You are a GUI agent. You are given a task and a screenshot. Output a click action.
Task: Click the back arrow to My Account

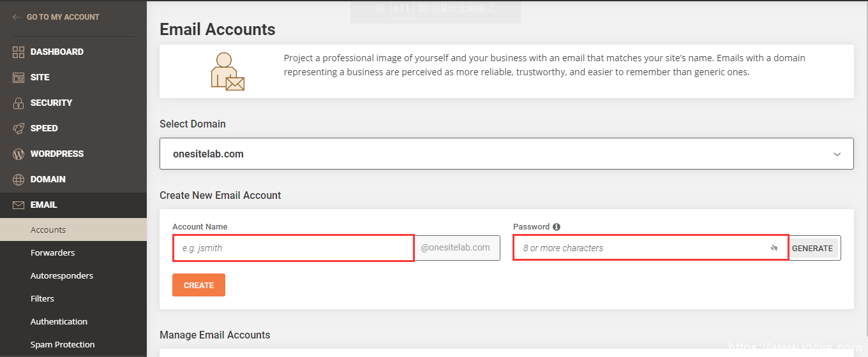[17, 17]
